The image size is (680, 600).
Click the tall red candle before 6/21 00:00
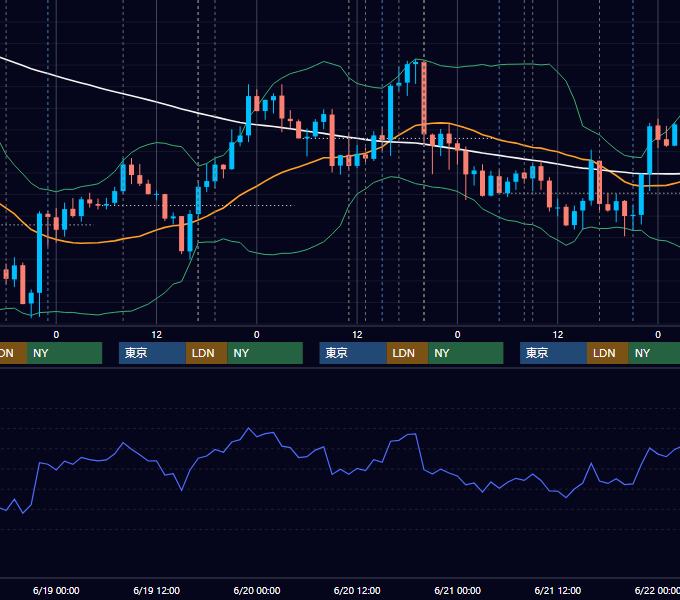point(424,99)
